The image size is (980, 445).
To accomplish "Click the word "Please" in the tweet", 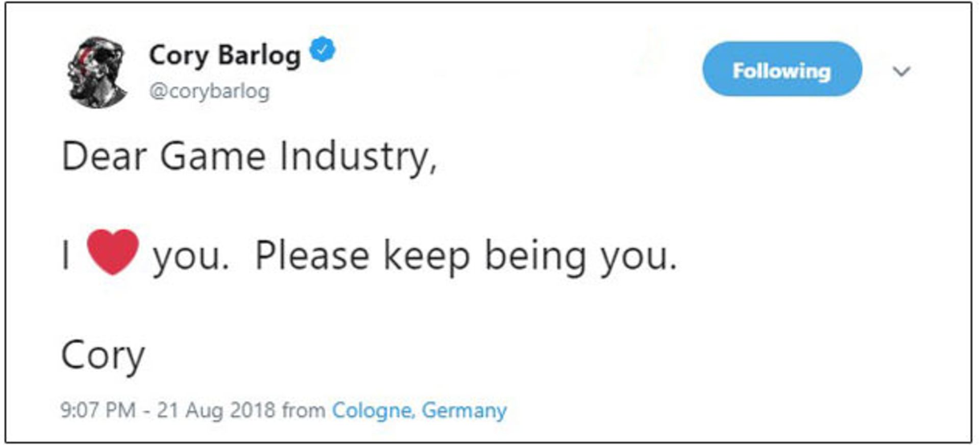I will point(312,255).
